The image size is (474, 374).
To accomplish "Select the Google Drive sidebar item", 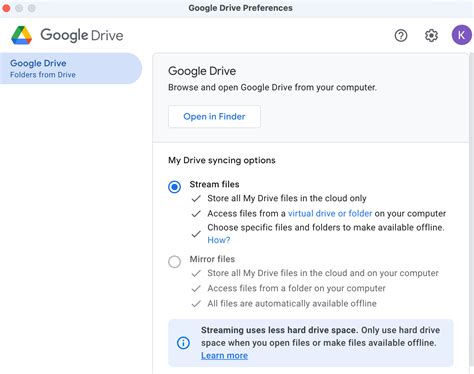I will [x=71, y=69].
